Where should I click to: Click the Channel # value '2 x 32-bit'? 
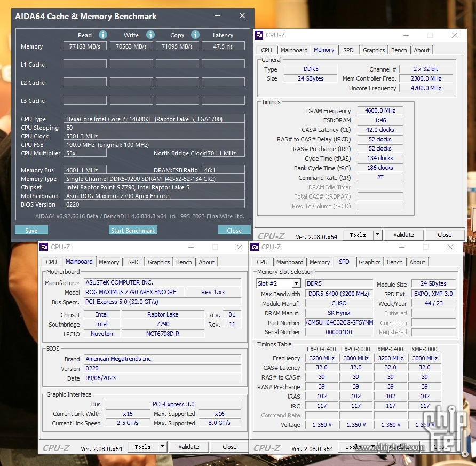pyautogui.click(x=426, y=69)
